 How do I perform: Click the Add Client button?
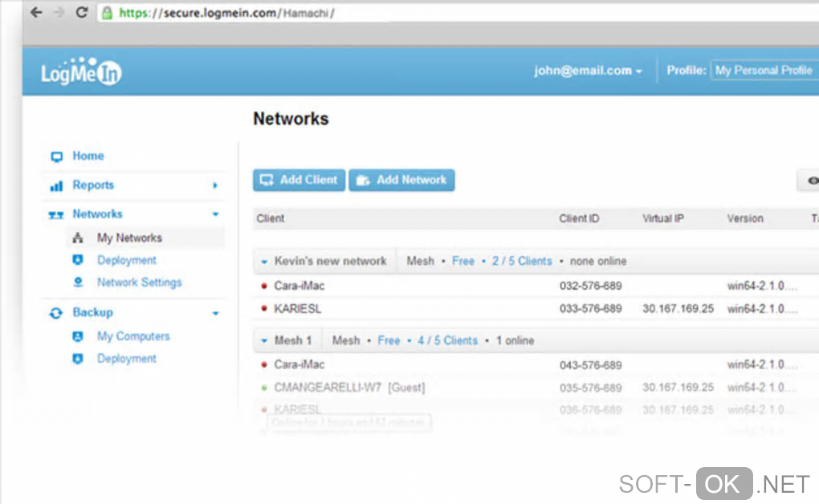[299, 181]
